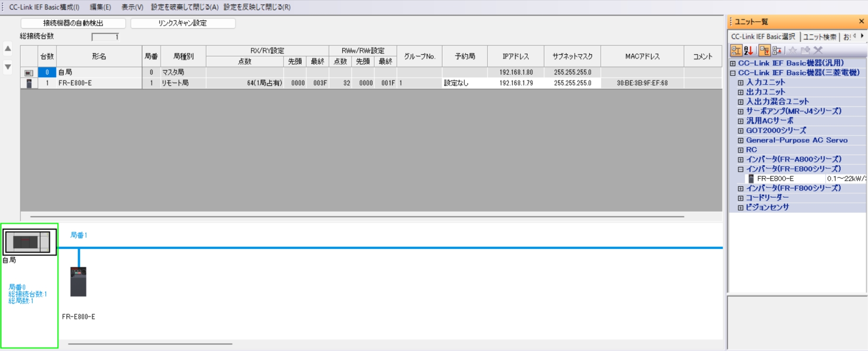868x351 pixels.
Task: Collapse the インバータ(FR-E800シリーズ) tree node
Action: tap(741, 169)
